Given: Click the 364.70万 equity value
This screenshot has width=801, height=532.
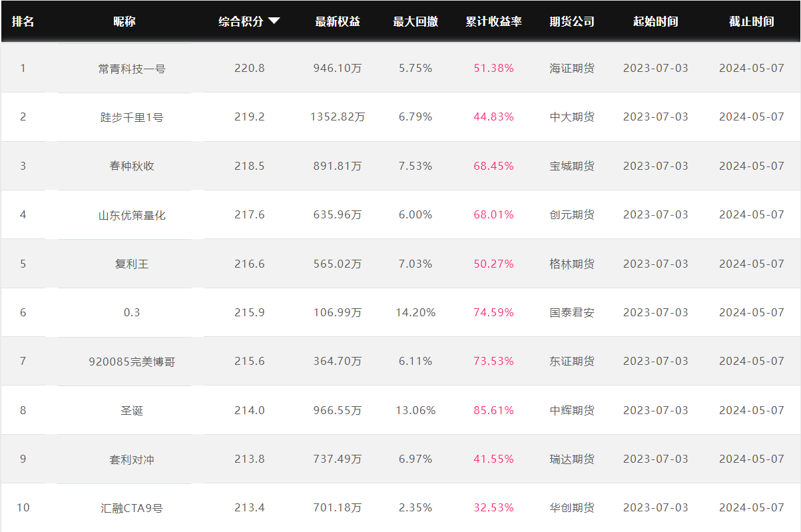Looking at the screenshot, I should coord(338,361).
